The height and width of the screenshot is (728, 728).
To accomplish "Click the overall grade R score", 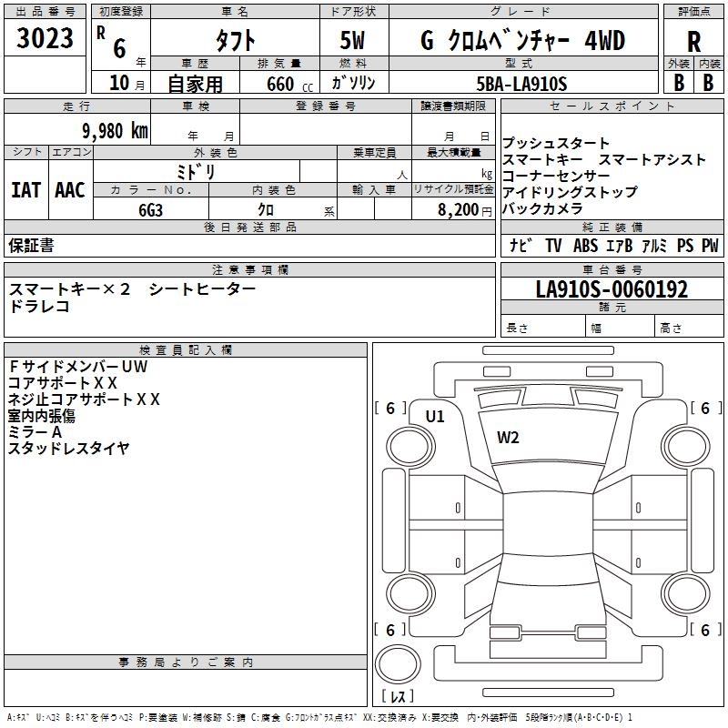I will pos(694,41).
